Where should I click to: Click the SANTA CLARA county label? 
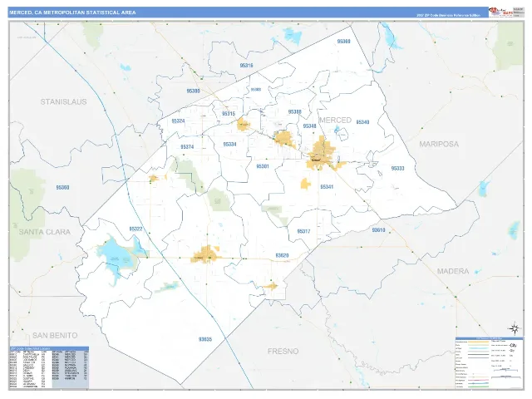(44, 232)
